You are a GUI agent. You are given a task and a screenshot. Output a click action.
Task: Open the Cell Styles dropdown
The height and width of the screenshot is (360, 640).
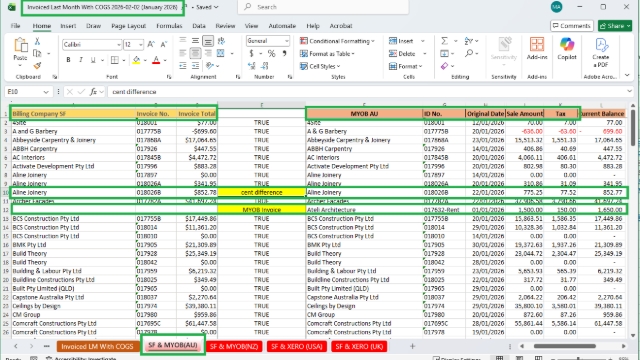tap(320, 66)
